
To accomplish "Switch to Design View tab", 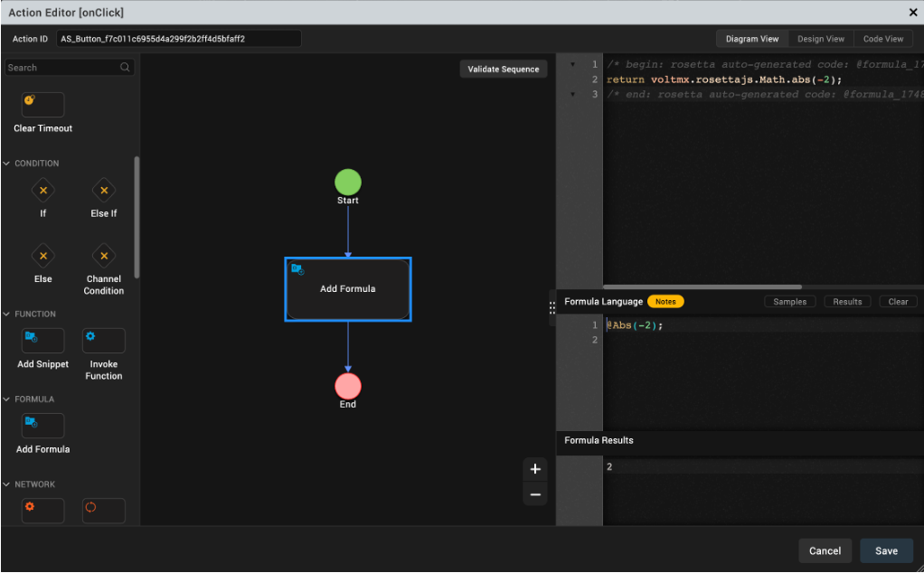I will click(821, 39).
